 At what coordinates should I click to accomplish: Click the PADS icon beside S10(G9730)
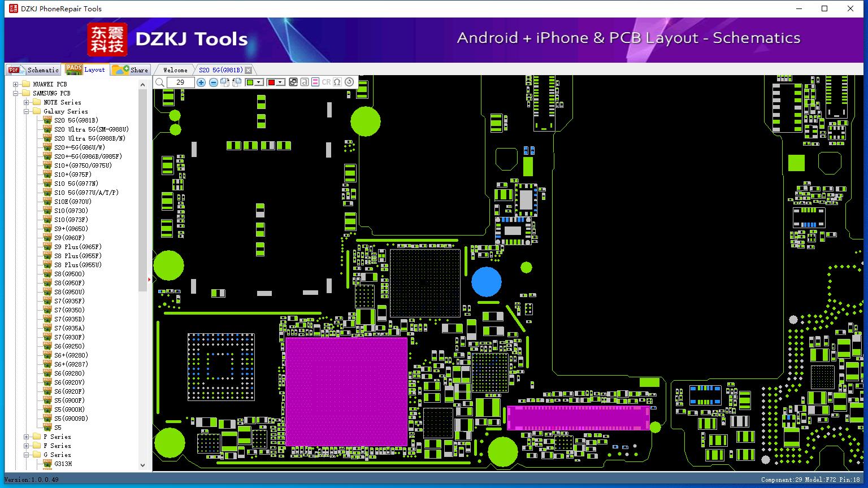click(x=47, y=211)
